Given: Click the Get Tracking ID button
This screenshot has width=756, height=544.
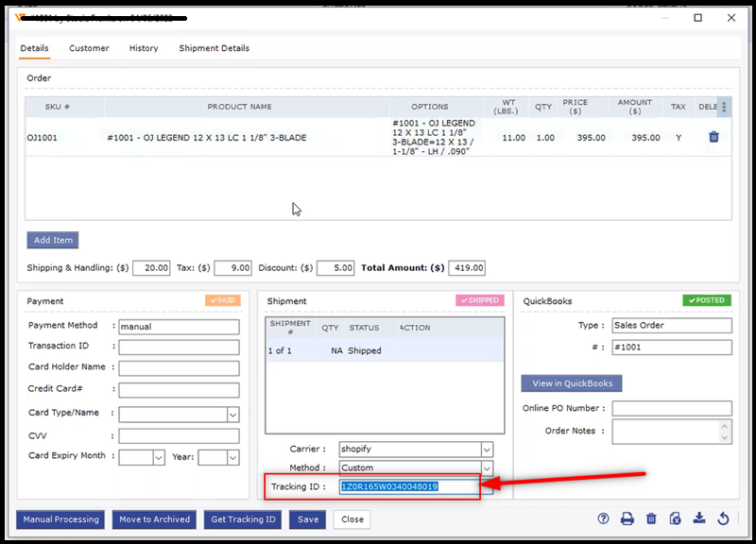Looking at the screenshot, I should [243, 519].
